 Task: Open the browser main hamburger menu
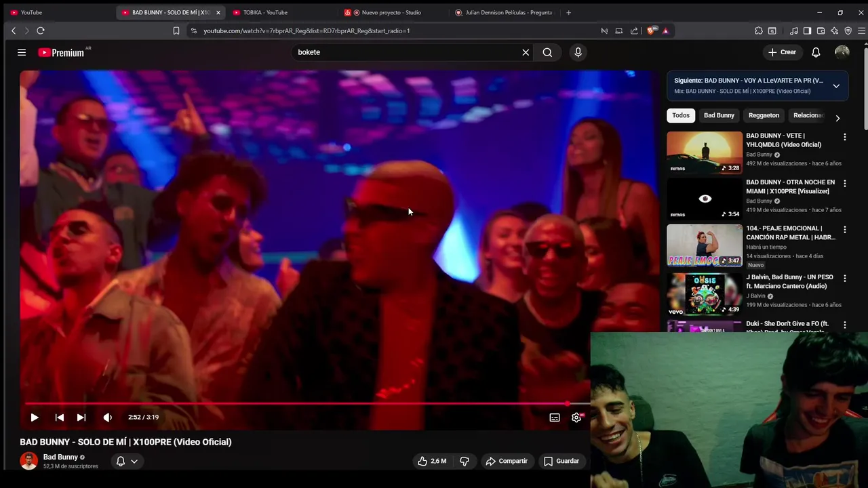coord(861,30)
